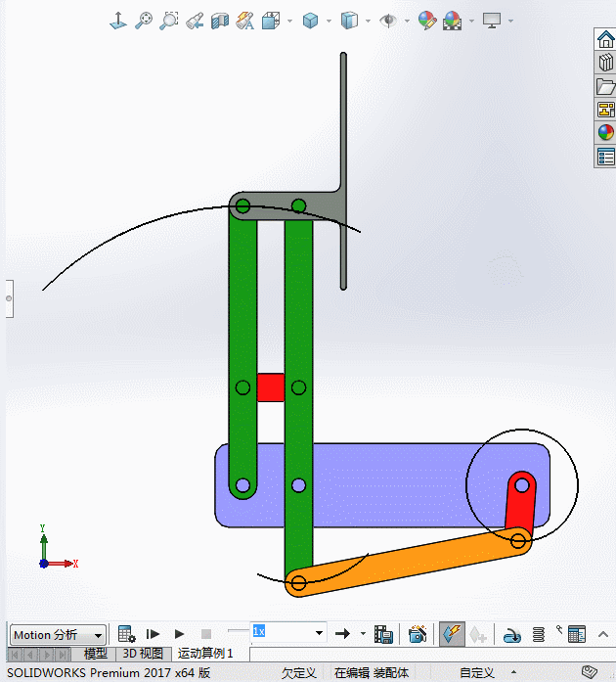The width and height of the screenshot is (616, 682).
Task: Open the File Explorer task pane tab
Action: pos(605,86)
